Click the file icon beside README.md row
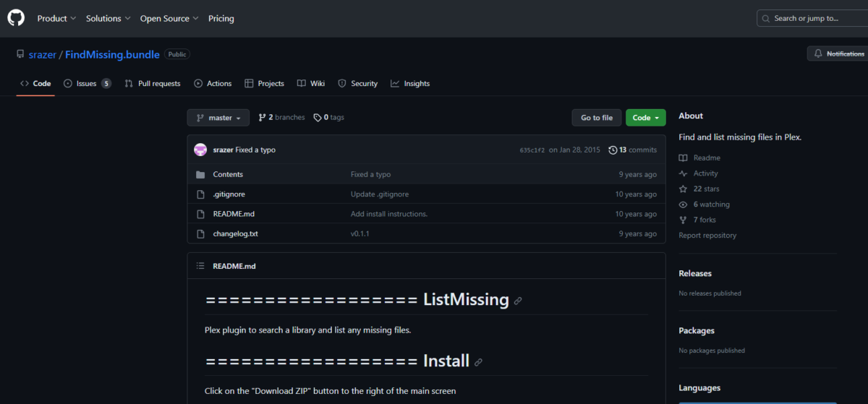Image resolution: width=868 pixels, height=404 pixels. [x=200, y=214]
